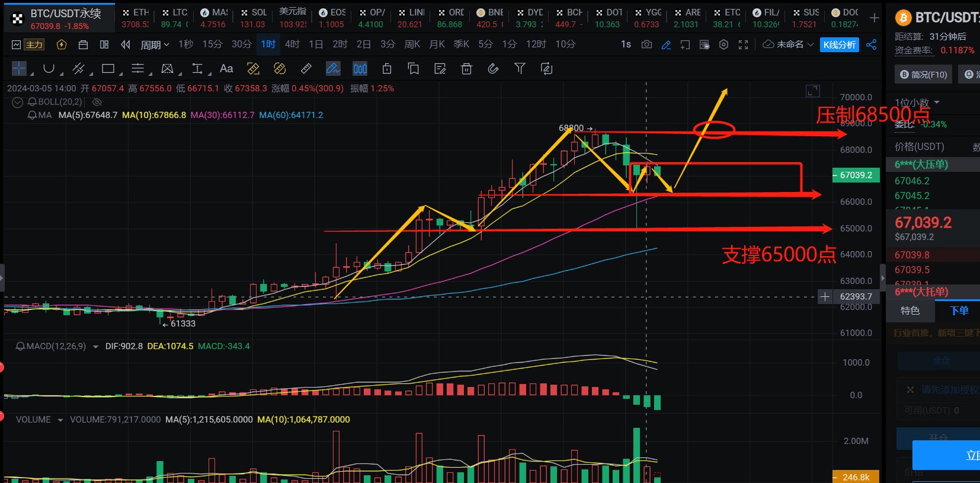Image resolution: width=980 pixels, height=483 pixels.
Task: Click the 67046.2 ask price row
Action: tap(912, 181)
